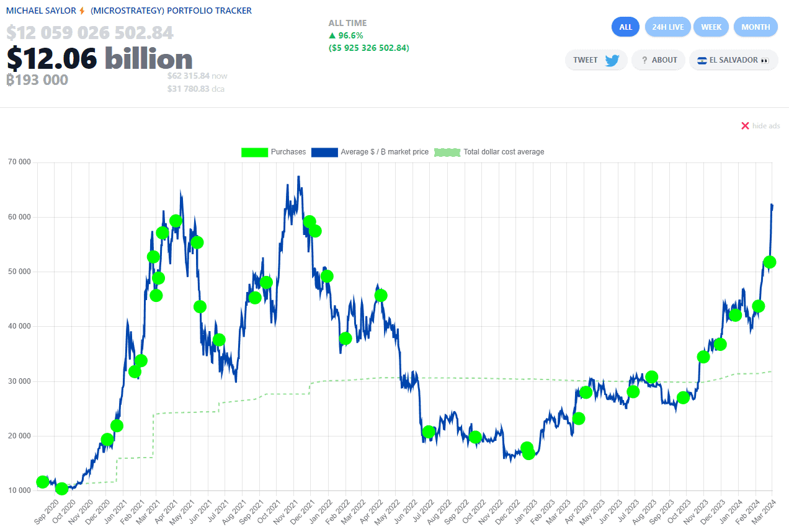Screen dimensions: 789x532
Task: Click the purchase marker at April 2022 peak
Action: pos(381,295)
